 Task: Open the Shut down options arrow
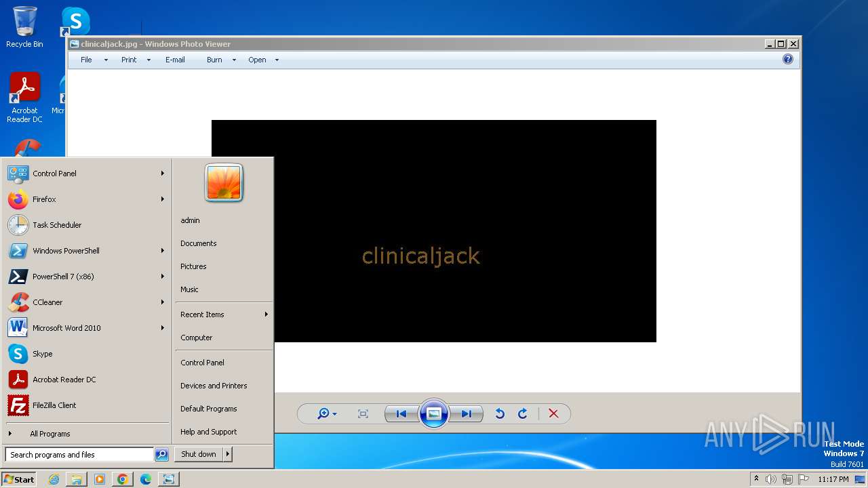[228, 454]
